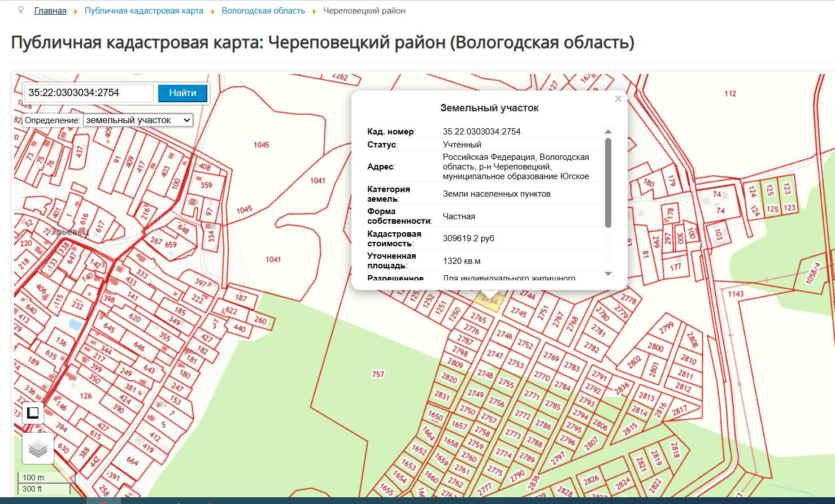
Task: Select parcel 1041 on the map
Action: [273, 259]
